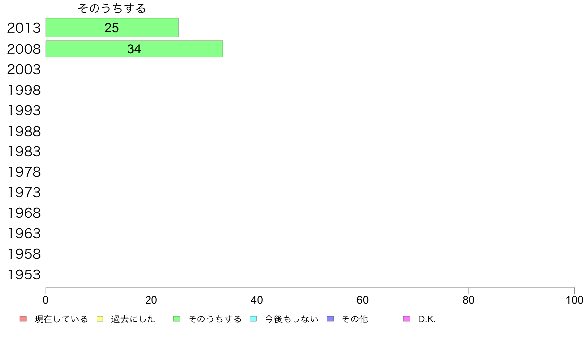Click the 1953 year label
This screenshot has height=364, width=588.
pos(24,274)
